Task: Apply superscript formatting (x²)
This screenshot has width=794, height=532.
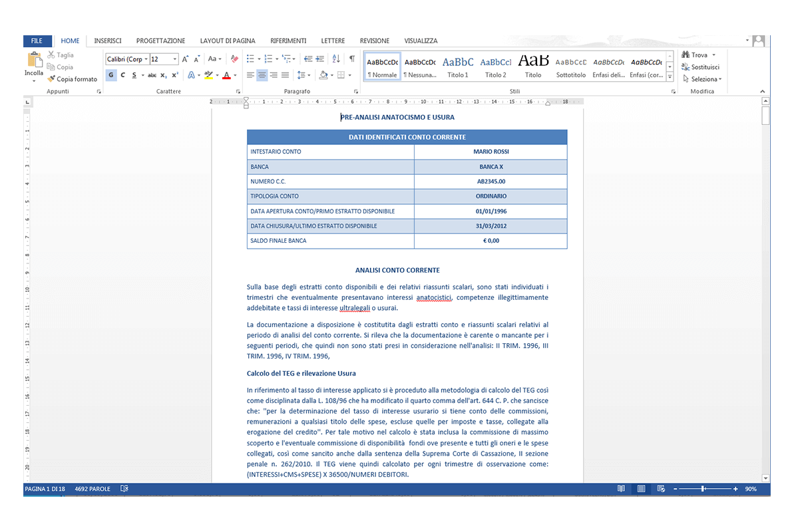Action: [x=174, y=75]
